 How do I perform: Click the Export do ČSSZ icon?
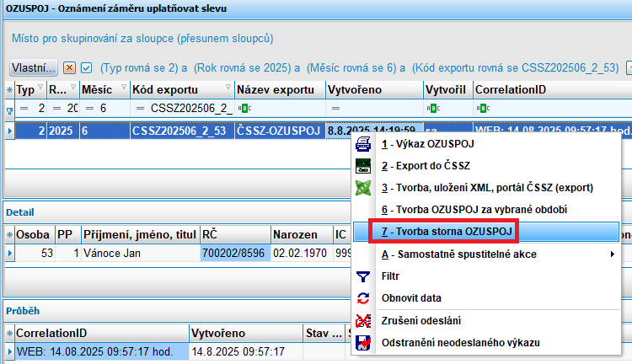tap(363, 165)
